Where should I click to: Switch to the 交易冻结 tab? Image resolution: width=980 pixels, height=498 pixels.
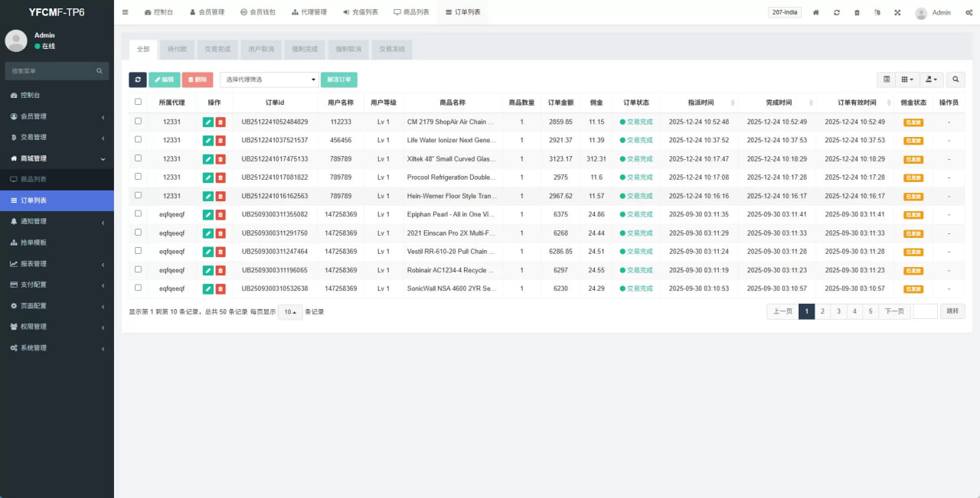(x=392, y=49)
